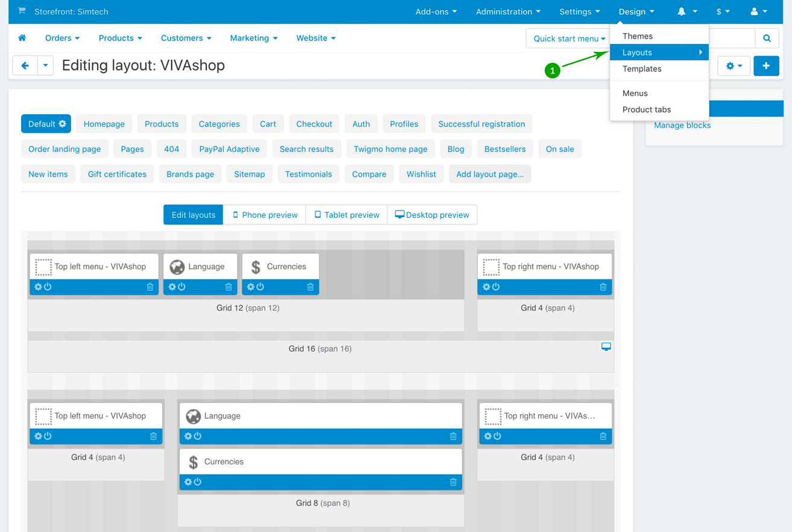792x532 pixels.
Task: Expand the Quick start menu dropdown
Action: [x=569, y=39]
